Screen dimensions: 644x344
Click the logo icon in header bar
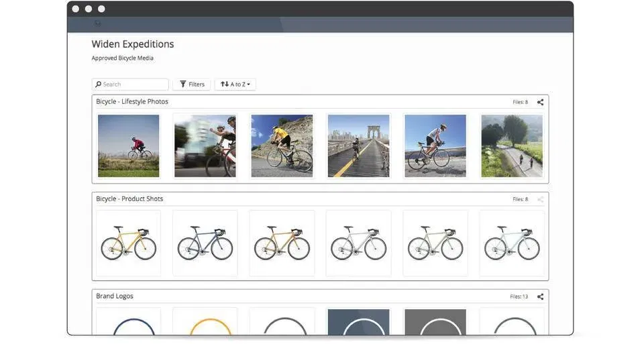(98, 24)
